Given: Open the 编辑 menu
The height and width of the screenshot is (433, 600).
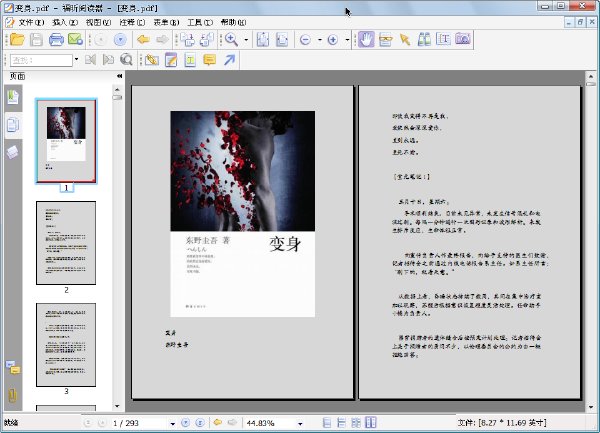Looking at the screenshot, I should [x=65, y=23].
